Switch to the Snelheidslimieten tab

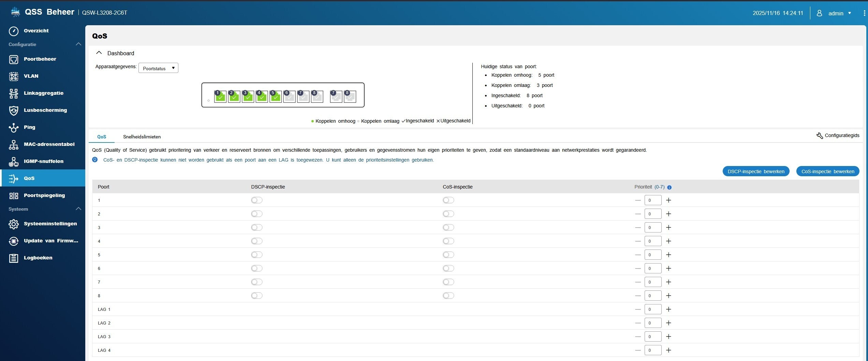pos(142,137)
